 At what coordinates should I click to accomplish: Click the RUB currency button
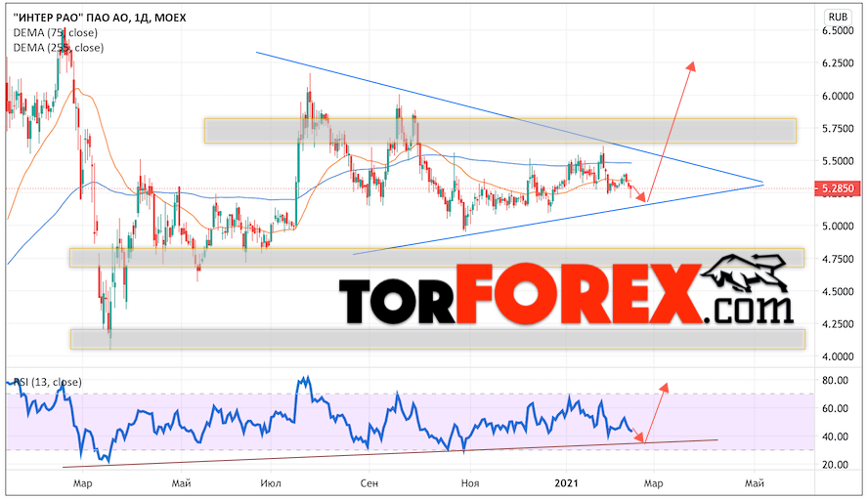point(838,17)
